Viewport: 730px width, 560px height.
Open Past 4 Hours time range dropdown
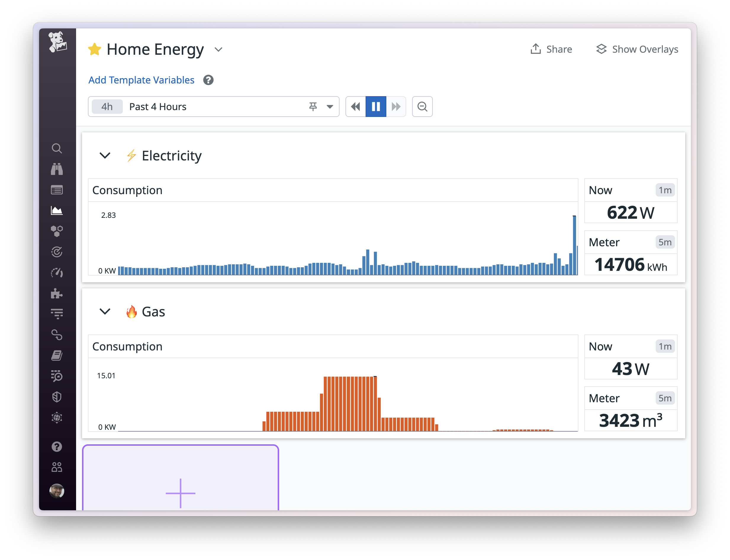(x=330, y=107)
